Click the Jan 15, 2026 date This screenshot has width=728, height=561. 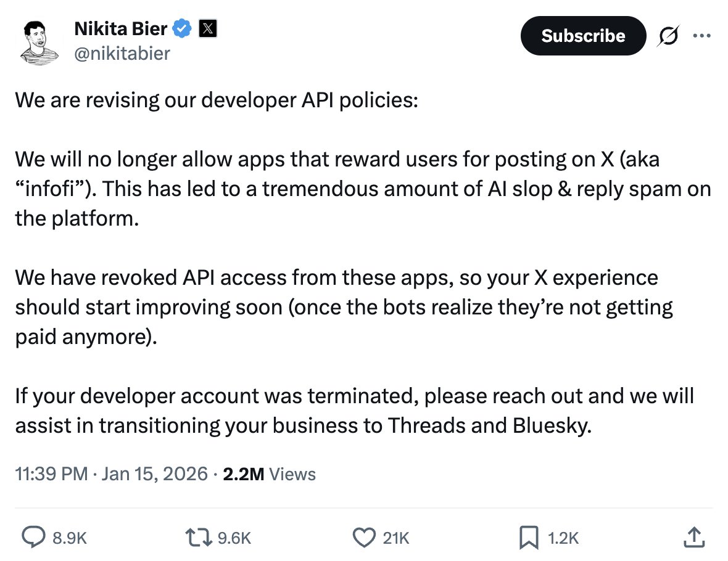tap(154, 474)
